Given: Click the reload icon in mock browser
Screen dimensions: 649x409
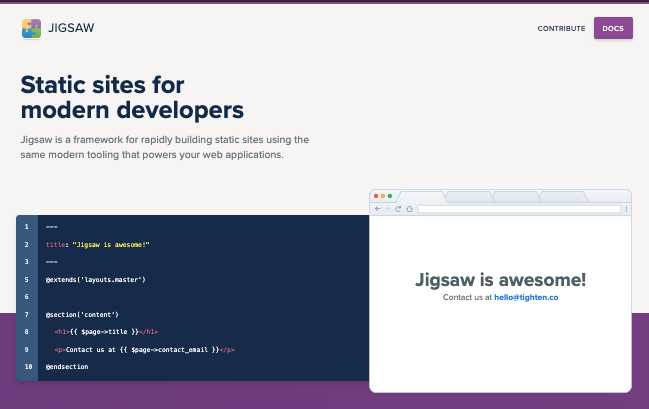Looking at the screenshot, I should click(x=398, y=209).
